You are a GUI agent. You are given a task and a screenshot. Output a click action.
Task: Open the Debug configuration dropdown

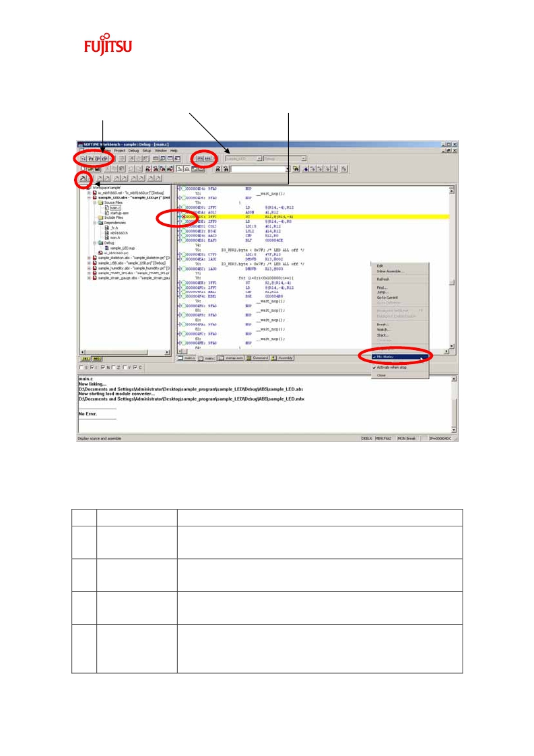[304, 159]
